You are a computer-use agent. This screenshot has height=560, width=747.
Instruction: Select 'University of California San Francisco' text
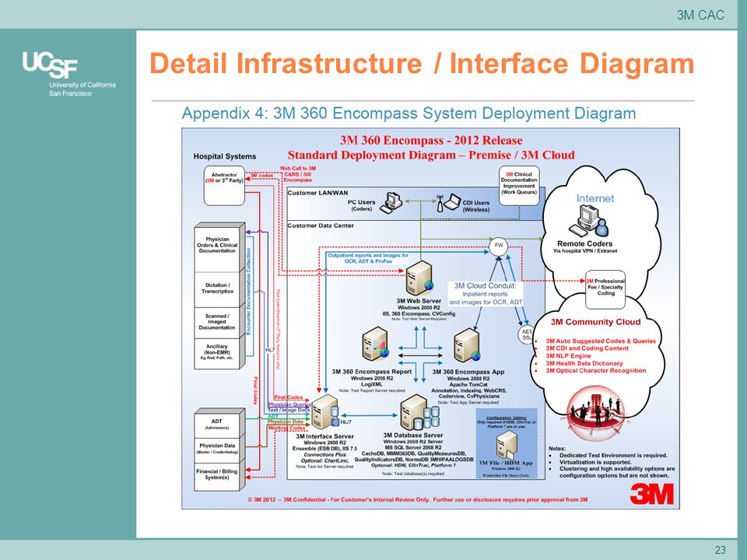pos(82,89)
